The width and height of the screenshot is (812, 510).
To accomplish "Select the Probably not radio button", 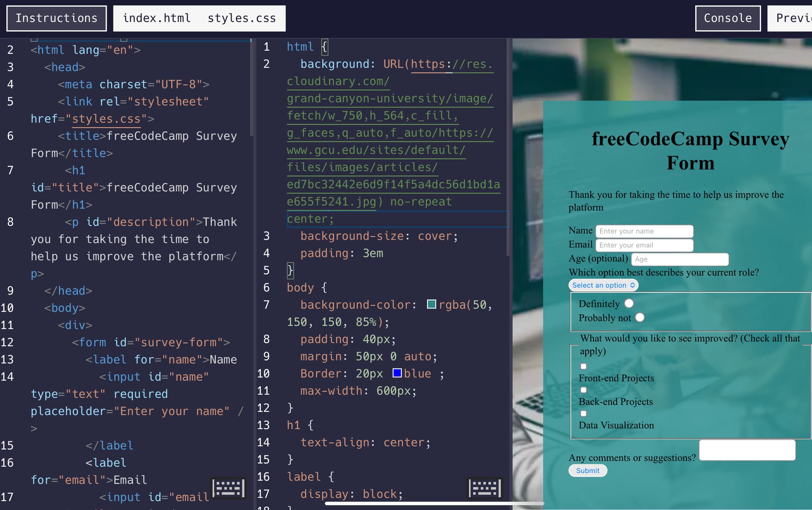I will pyautogui.click(x=639, y=317).
